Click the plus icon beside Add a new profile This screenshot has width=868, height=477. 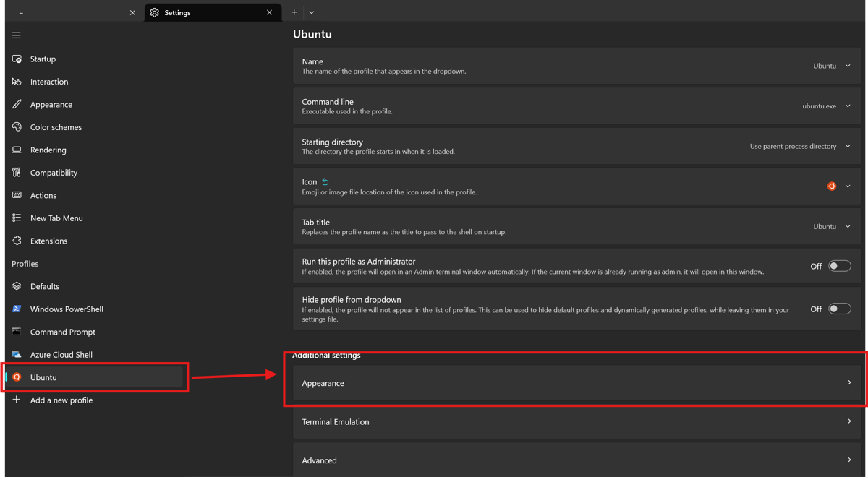[x=17, y=400]
